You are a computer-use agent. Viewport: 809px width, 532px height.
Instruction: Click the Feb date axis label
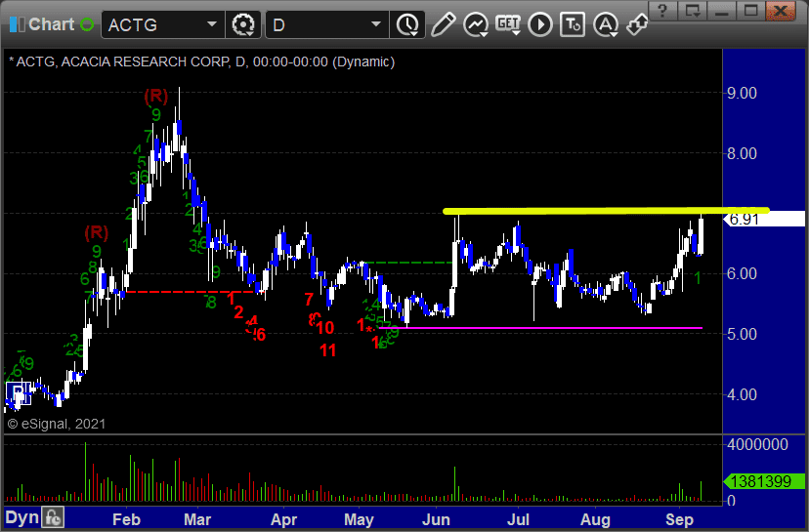pos(126,519)
